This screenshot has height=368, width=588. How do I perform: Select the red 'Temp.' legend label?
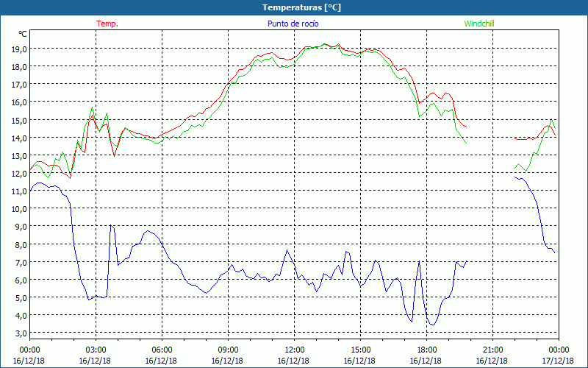pyautogui.click(x=107, y=24)
